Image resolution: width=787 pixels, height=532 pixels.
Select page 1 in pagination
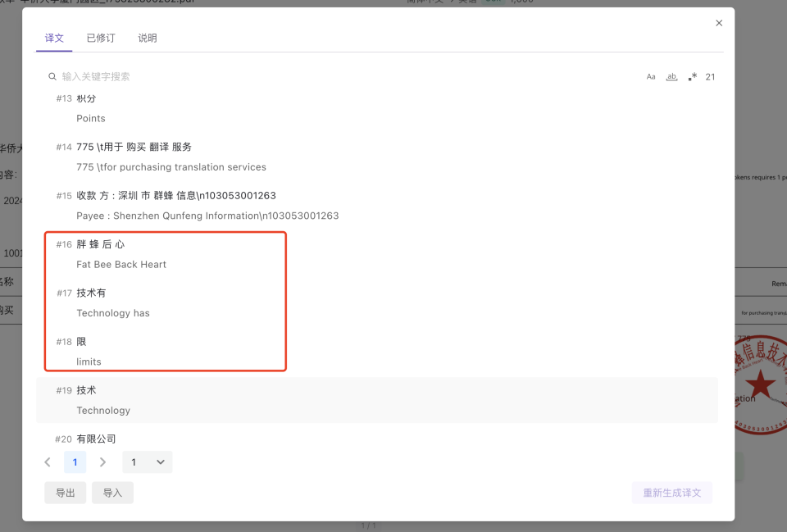75,462
